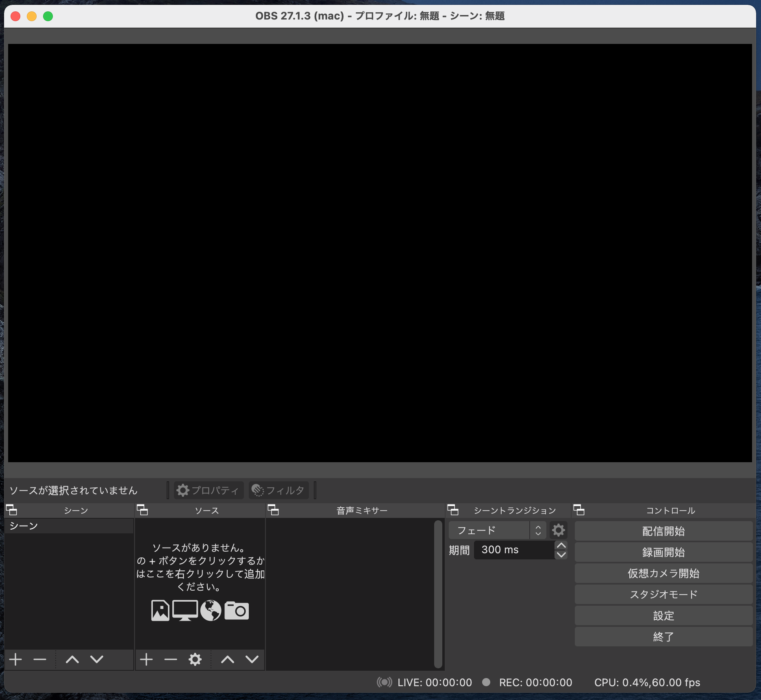Open 設定 settings
The width and height of the screenshot is (761, 700).
click(663, 615)
